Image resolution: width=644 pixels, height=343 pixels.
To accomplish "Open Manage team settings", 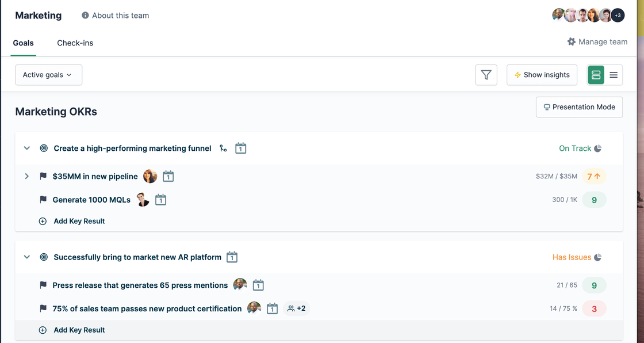I will coord(597,42).
